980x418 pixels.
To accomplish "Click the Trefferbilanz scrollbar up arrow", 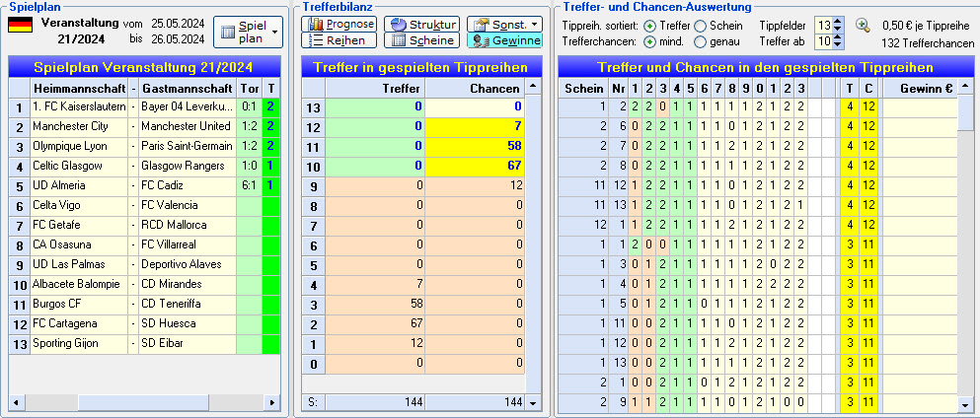I will pos(532,86).
